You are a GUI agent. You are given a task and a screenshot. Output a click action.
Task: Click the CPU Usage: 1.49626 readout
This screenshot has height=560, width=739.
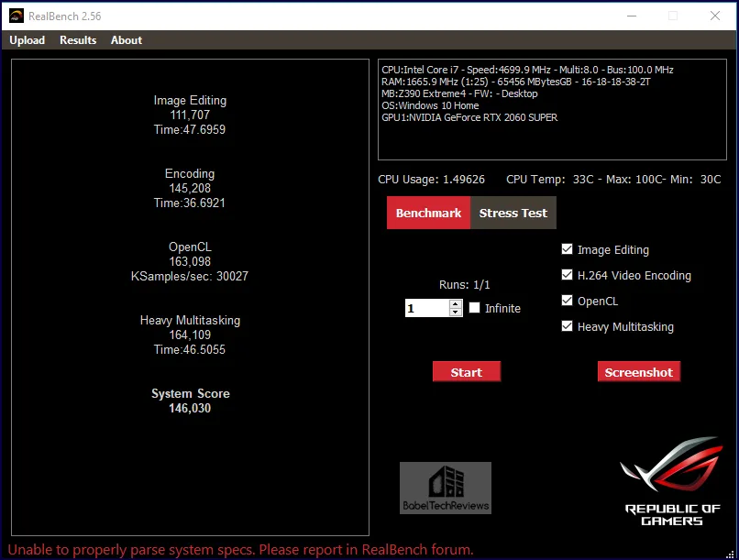[431, 180]
